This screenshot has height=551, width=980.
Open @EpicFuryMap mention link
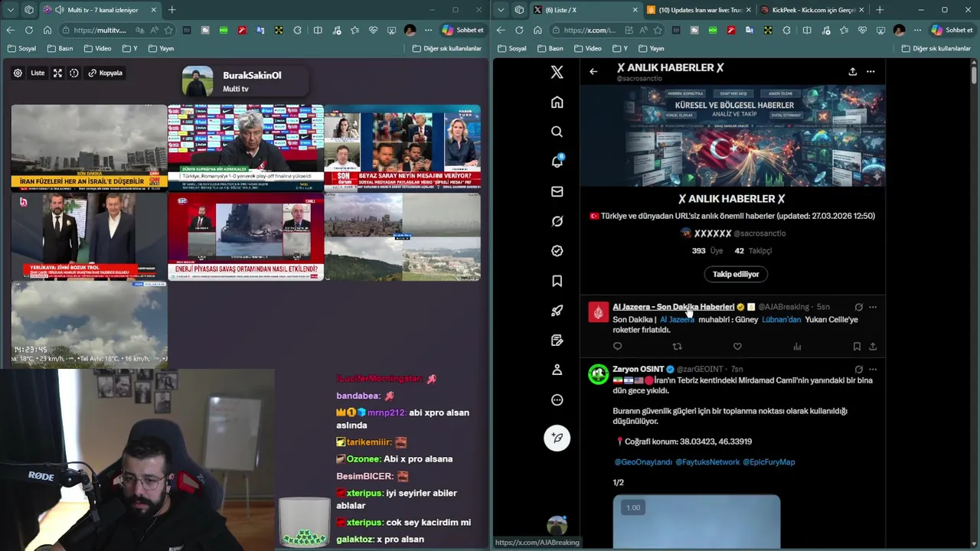pyautogui.click(x=769, y=462)
